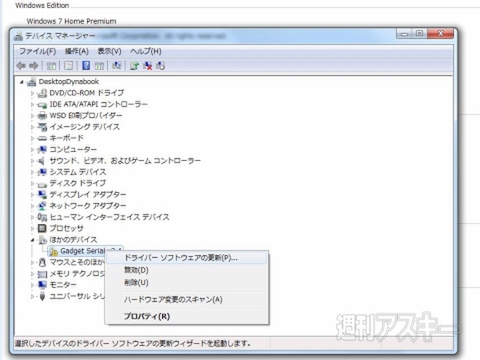Collapse the ほかのデバイス category
Viewport: 480px width, 360px height.
coord(33,240)
